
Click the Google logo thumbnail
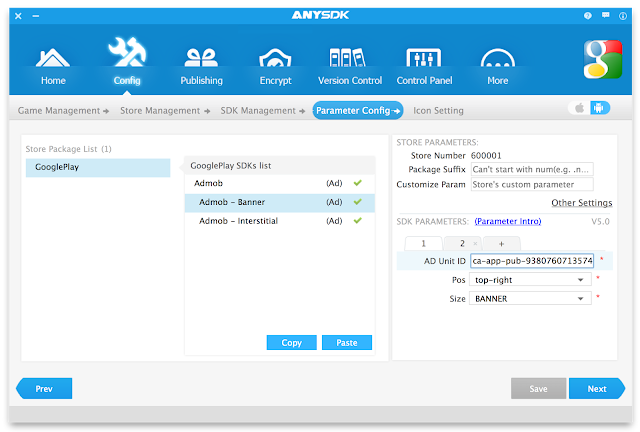[602, 59]
